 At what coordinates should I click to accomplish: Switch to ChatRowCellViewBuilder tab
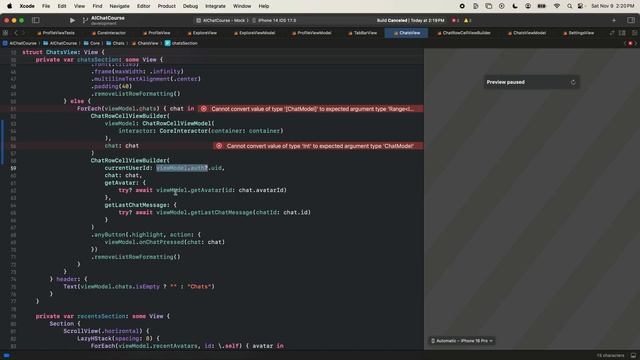click(464, 33)
